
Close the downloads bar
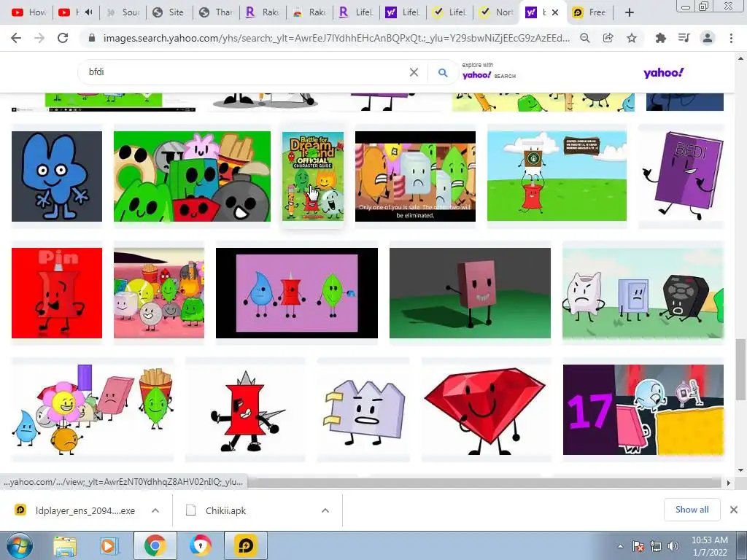[734, 510]
